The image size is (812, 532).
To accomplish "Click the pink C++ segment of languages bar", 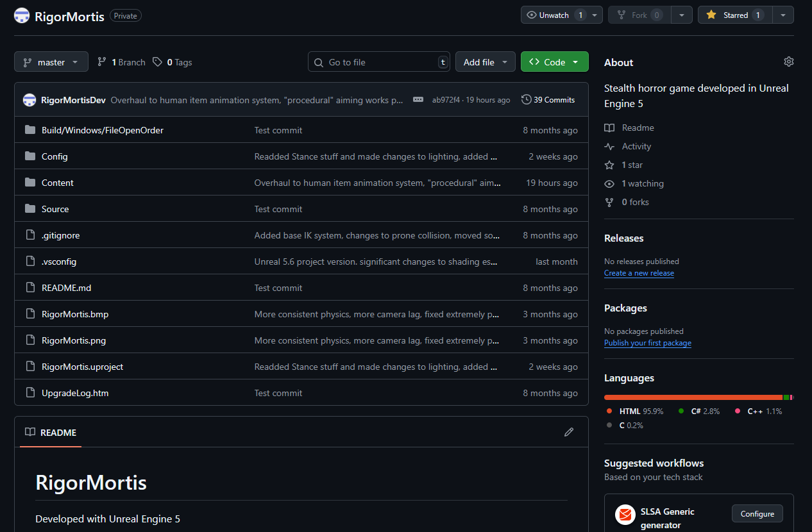I will pyautogui.click(x=791, y=397).
